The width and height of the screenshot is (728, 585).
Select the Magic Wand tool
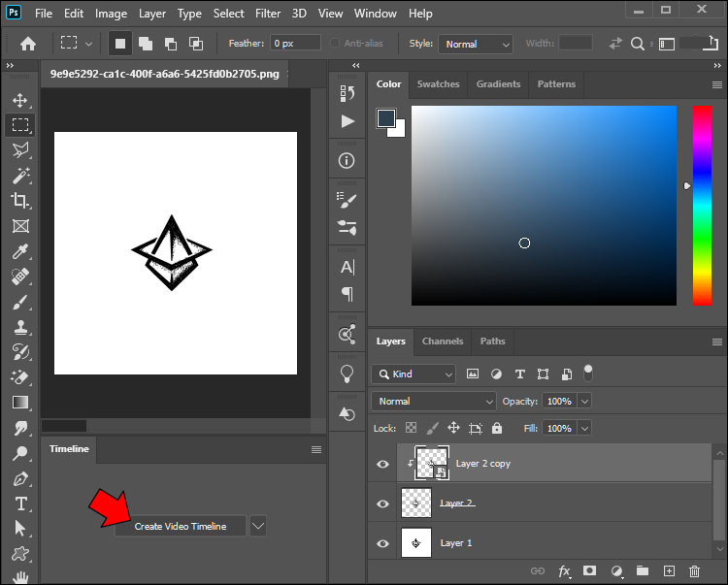click(x=19, y=176)
